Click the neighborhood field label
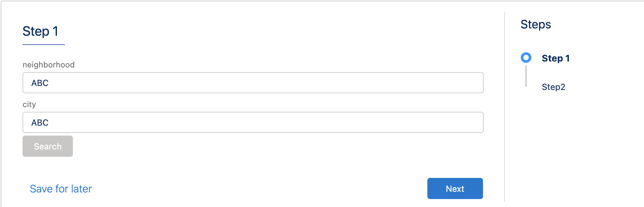 pos(48,65)
